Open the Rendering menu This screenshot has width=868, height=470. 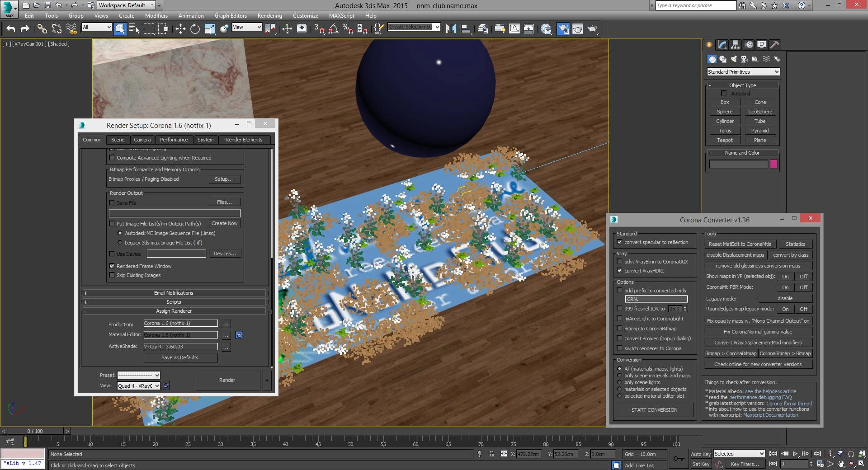(269, 16)
